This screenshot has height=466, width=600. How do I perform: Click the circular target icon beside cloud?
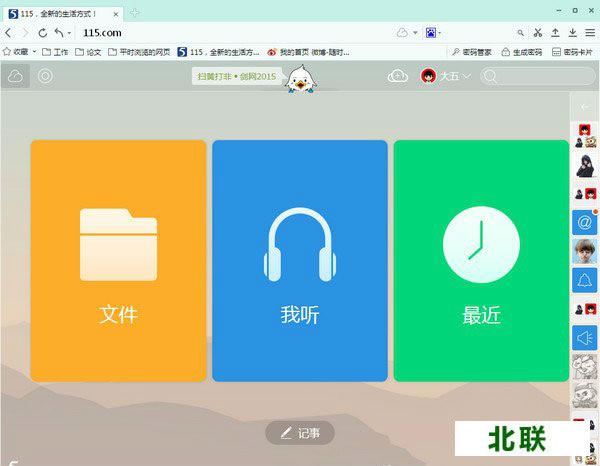point(45,76)
